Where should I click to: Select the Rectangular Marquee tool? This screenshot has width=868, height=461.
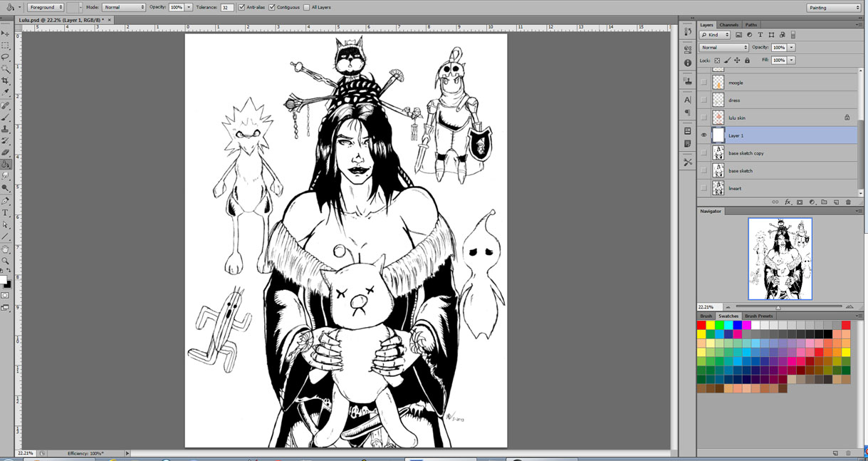(x=6, y=46)
